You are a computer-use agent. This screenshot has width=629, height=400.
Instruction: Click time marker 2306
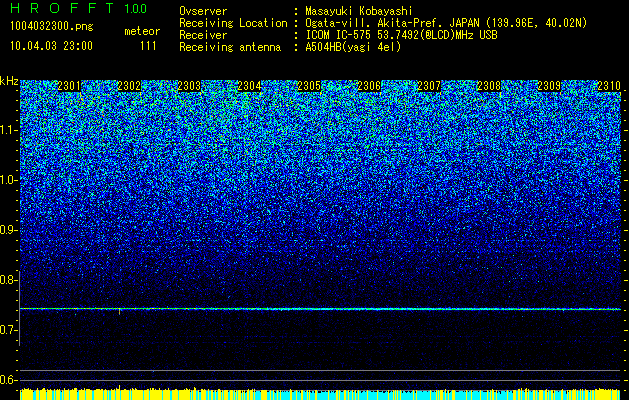[369, 86]
